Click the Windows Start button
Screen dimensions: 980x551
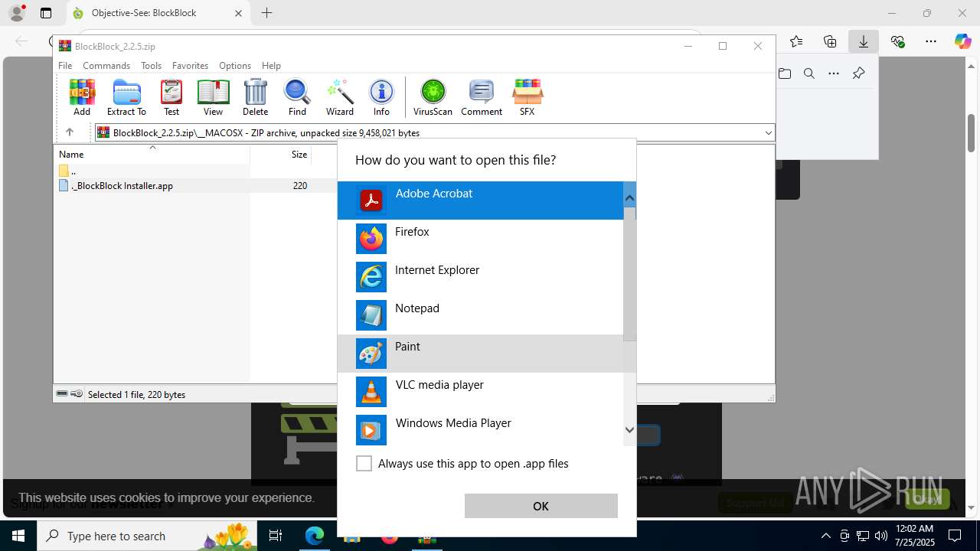click(x=18, y=536)
